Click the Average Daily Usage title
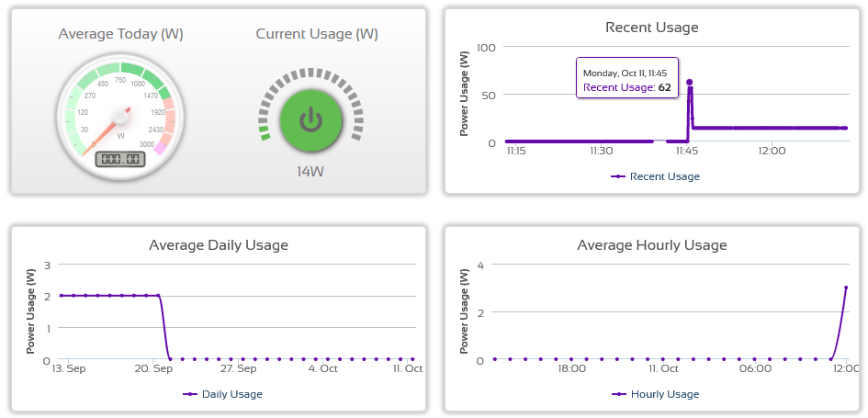 tap(219, 245)
